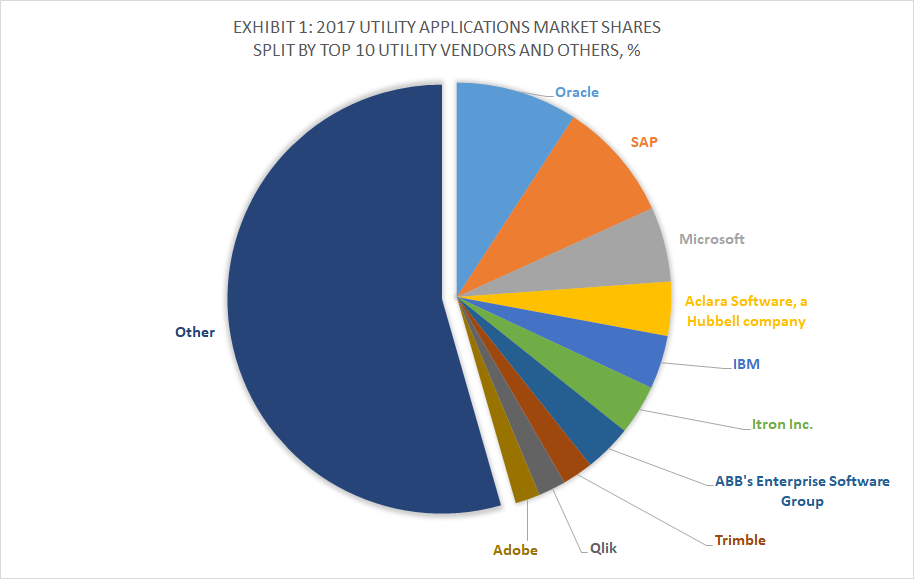914x579 pixels.
Task: Click the Aclara Software, a Hubbell company label
Action: [744, 311]
